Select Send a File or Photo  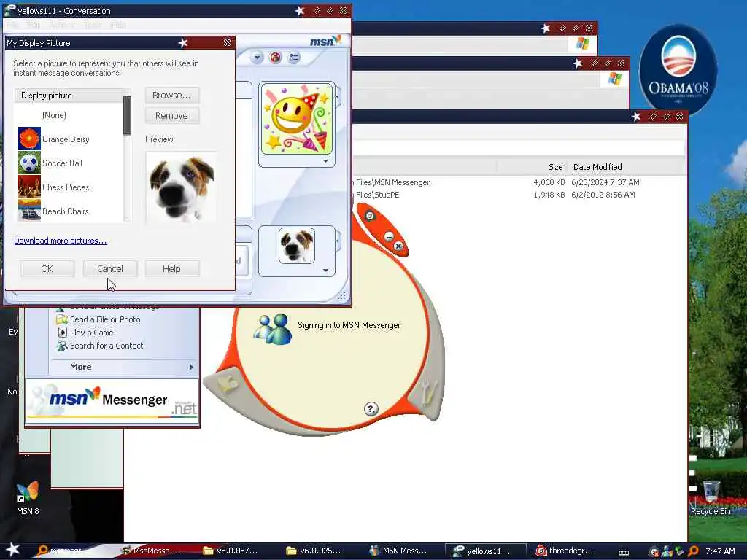[x=105, y=319]
